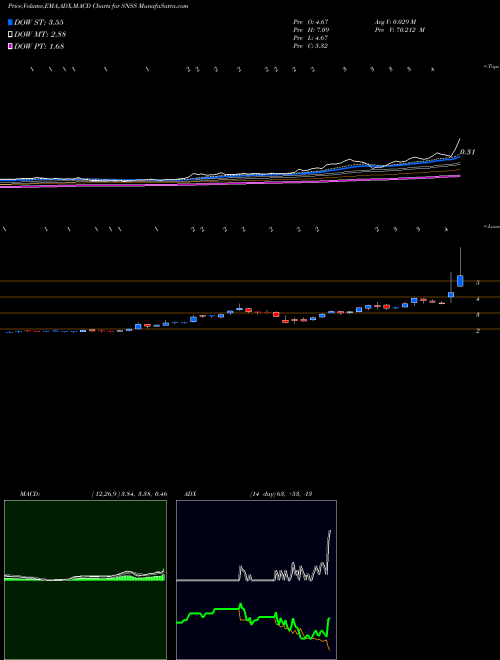Click the 'Pre O: 4.67' open value
Image resolution: width=500 pixels, height=660 pixels.
311,22
